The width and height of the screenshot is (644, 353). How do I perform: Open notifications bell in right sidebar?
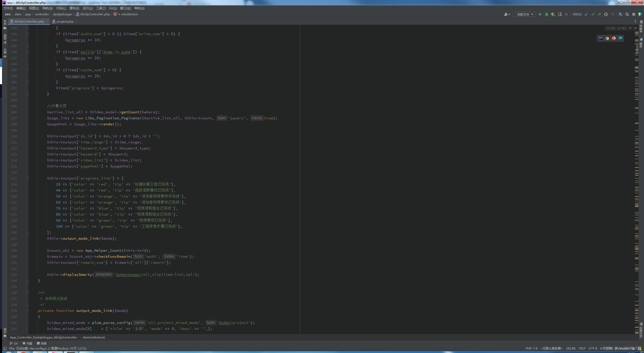(x=641, y=43)
